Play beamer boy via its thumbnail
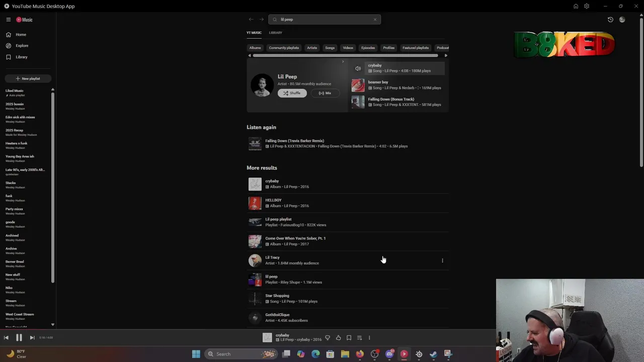The image size is (644, 362). pyautogui.click(x=358, y=85)
